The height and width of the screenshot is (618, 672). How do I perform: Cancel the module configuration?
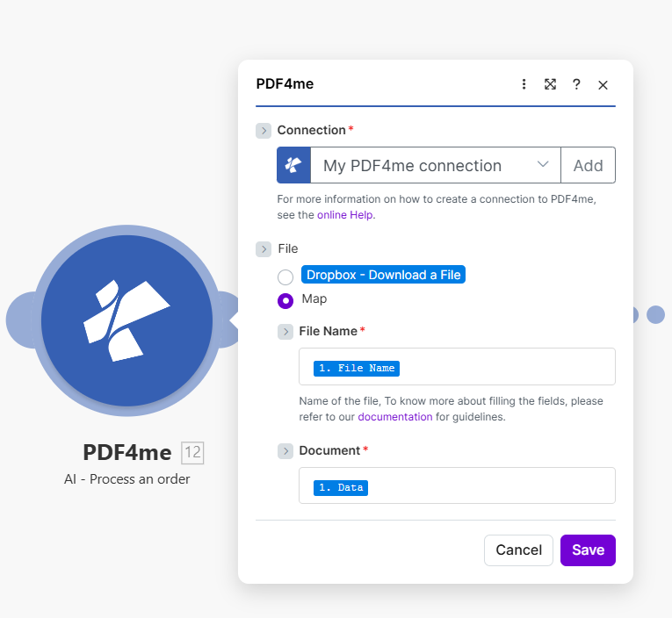(x=518, y=550)
